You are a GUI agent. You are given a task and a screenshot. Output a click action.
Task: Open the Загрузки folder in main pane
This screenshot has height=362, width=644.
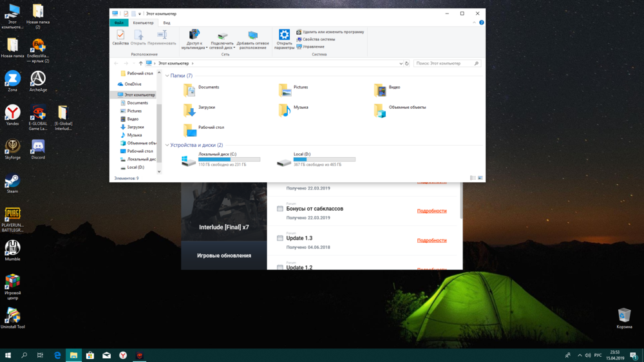(190, 110)
